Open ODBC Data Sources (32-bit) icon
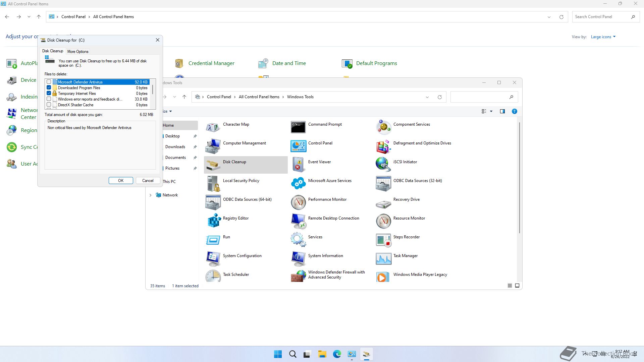The height and width of the screenshot is (362, 644). 383,184
